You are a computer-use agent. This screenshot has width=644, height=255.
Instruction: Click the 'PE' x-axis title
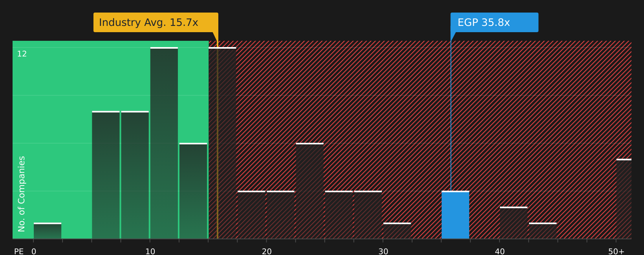[x=19, y=251]
